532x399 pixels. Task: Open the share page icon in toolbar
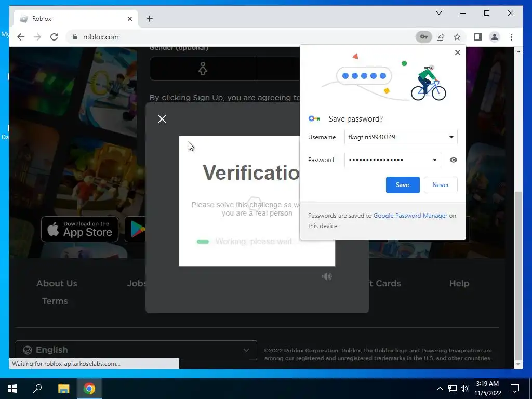point(441,37)
